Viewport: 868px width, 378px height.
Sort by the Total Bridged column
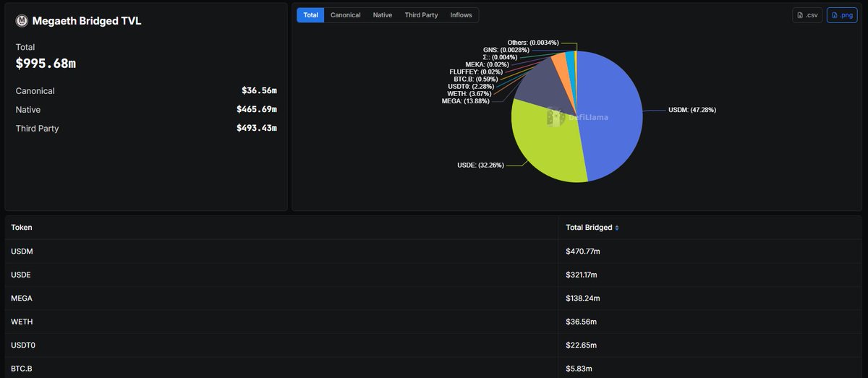click(592, 228)
